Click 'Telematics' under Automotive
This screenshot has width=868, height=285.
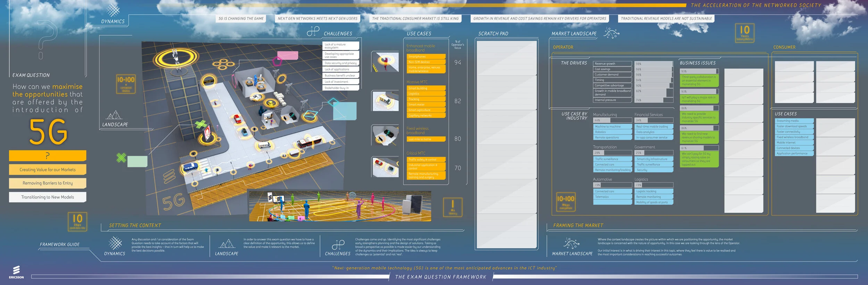click(x=612, y=197)
